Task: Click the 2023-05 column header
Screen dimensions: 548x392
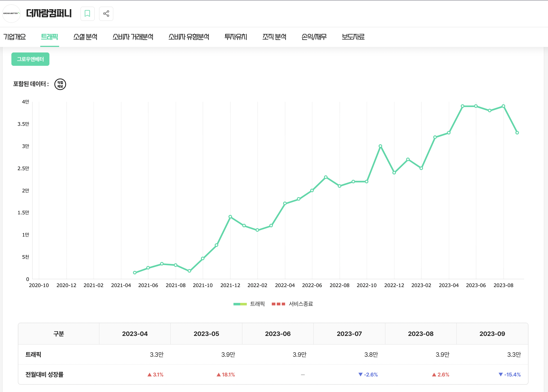Action: coord(206,334)
